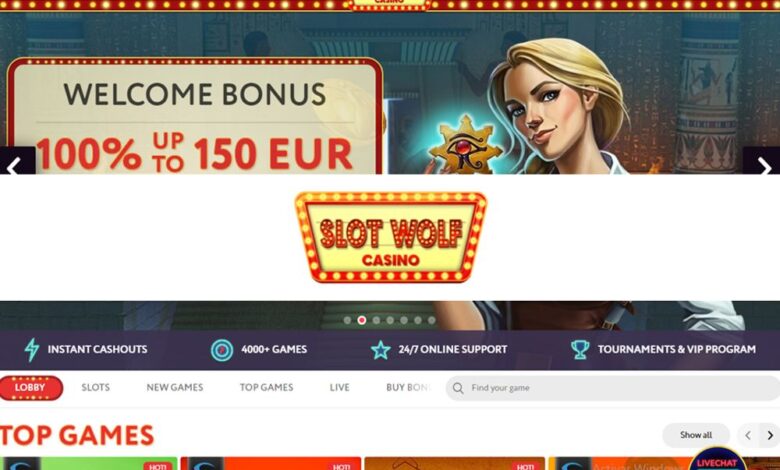Viewport: 780px width, 470px height.
Task: Open the Lobby tab
Action: (x=31, y=388)
